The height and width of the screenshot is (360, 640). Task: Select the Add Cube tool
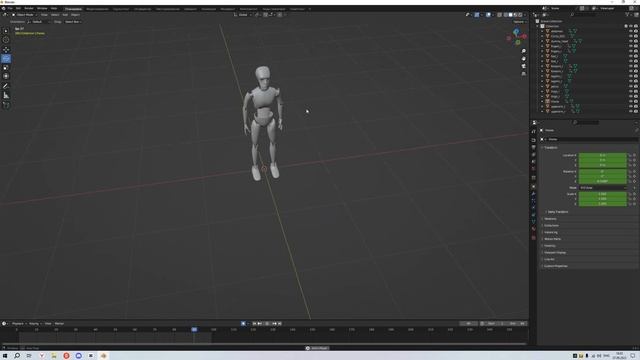tap(6, 105)
